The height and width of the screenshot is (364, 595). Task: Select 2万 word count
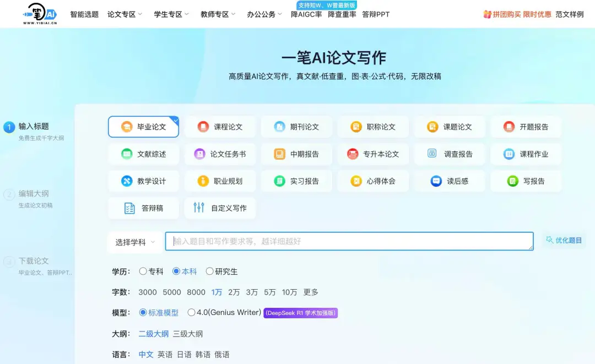234,292
